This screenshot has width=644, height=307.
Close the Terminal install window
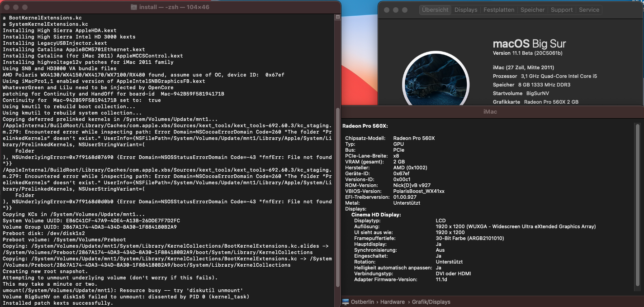click(x=6, y=7)
